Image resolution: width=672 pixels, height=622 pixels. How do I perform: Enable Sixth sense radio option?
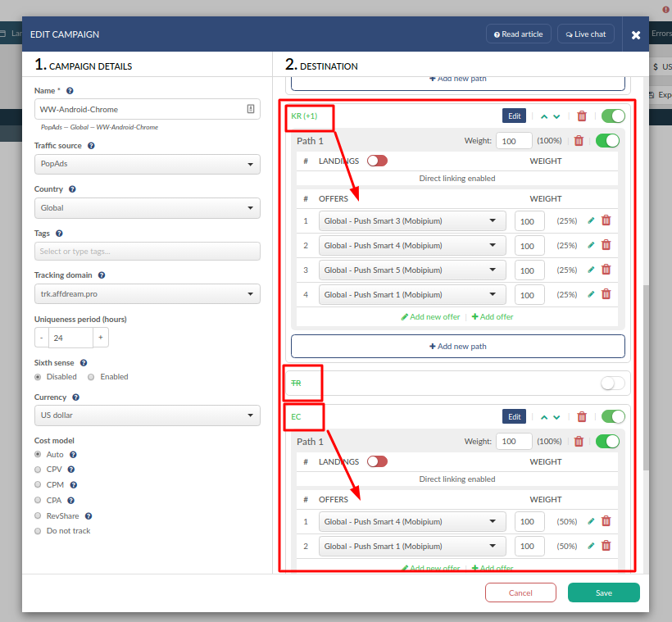92,377
